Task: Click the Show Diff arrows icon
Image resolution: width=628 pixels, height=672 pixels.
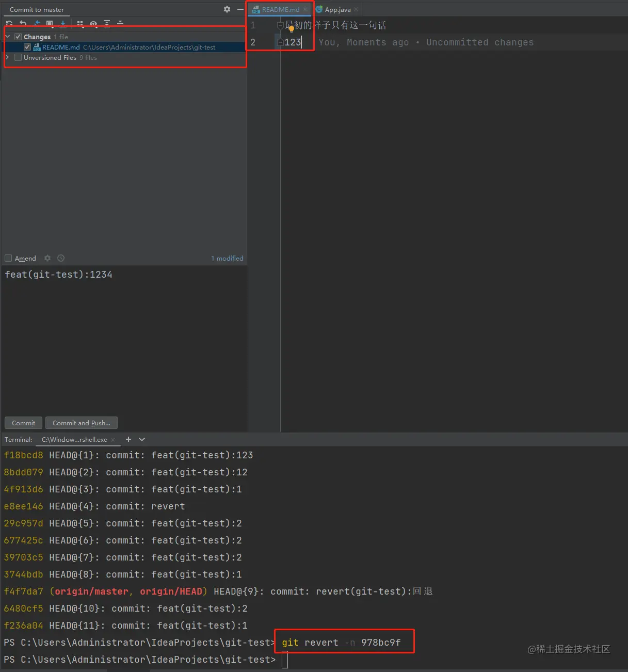Action: click(x=36, y=24)
